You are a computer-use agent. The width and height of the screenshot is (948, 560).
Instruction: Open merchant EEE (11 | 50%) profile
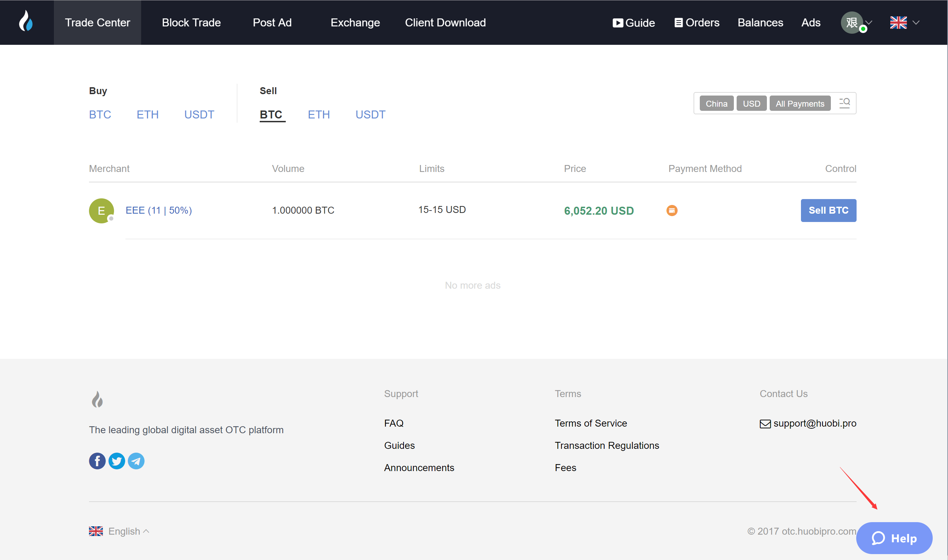(159, 210)
